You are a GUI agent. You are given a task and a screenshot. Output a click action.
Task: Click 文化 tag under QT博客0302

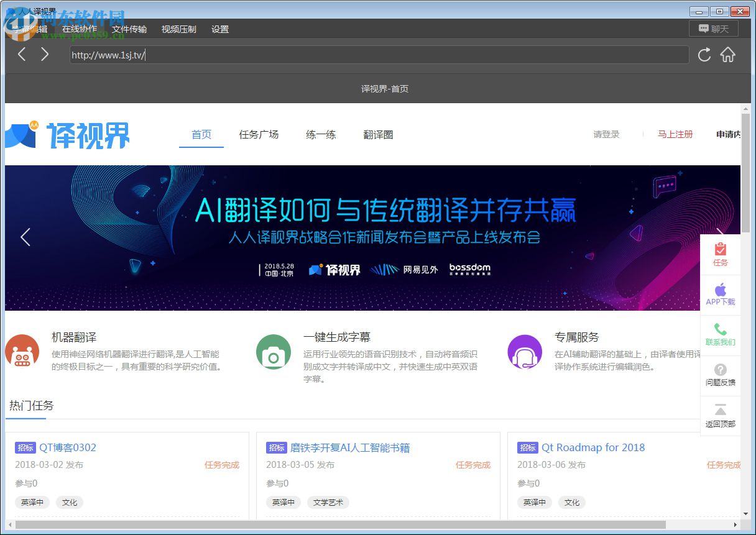[x=70, y=502]
